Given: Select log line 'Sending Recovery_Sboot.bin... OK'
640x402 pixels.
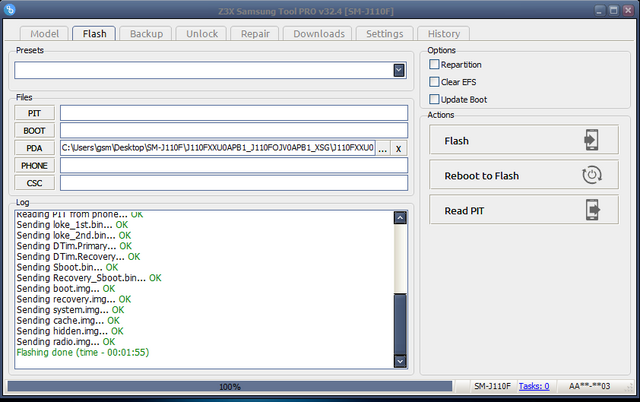Looking at the screenshot, I should pyautogui.click(x=89, y=278).
